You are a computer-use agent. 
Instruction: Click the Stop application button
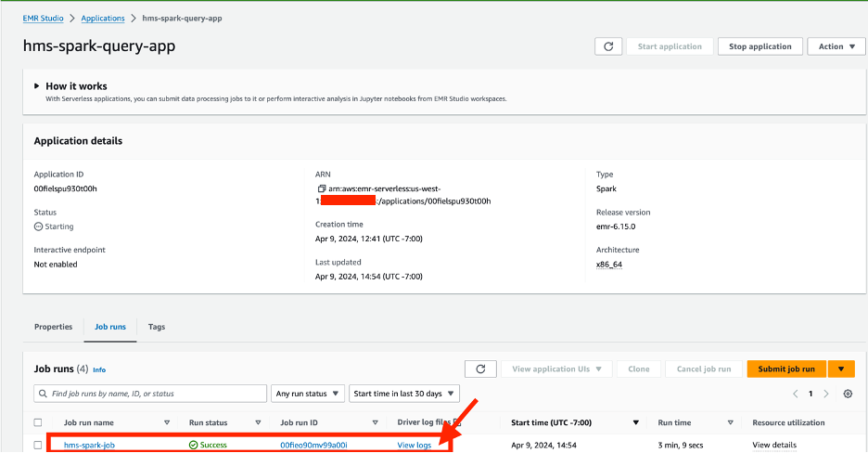[x=760, y=46]
